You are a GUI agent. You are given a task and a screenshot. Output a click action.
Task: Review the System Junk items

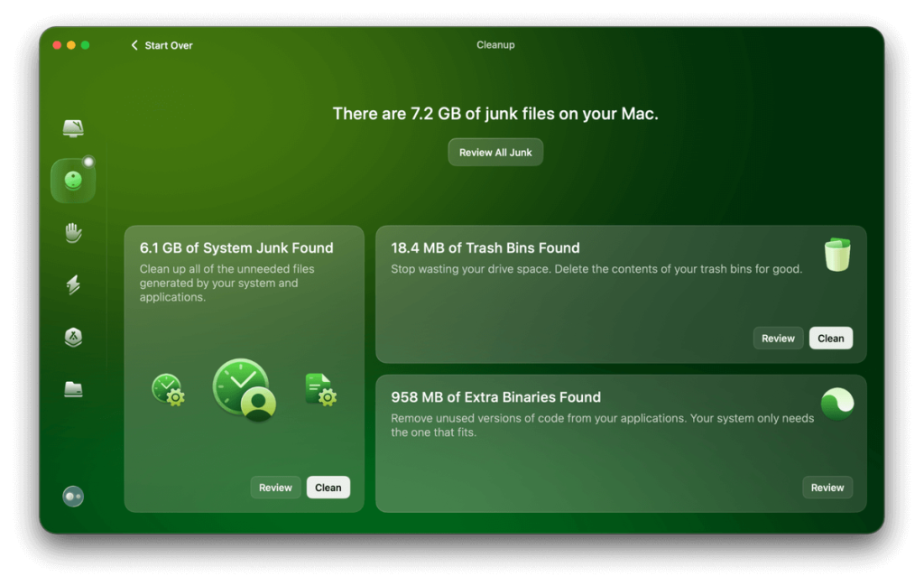pyautogui.click(x=275, y=488)
